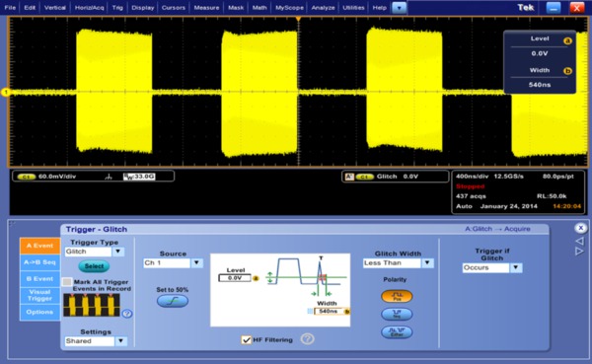Select the B Event tab
Screen dimensions: 592x364
point(40,278)
